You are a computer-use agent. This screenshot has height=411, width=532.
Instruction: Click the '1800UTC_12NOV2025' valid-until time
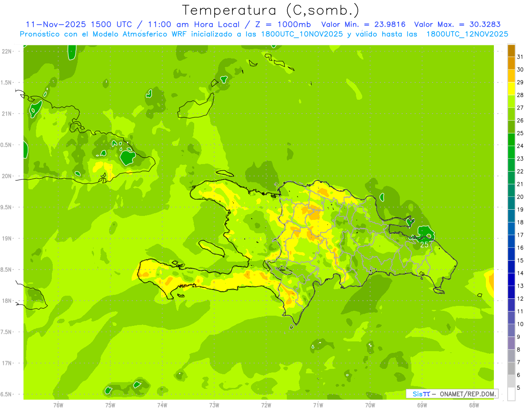tap(467, 34)
